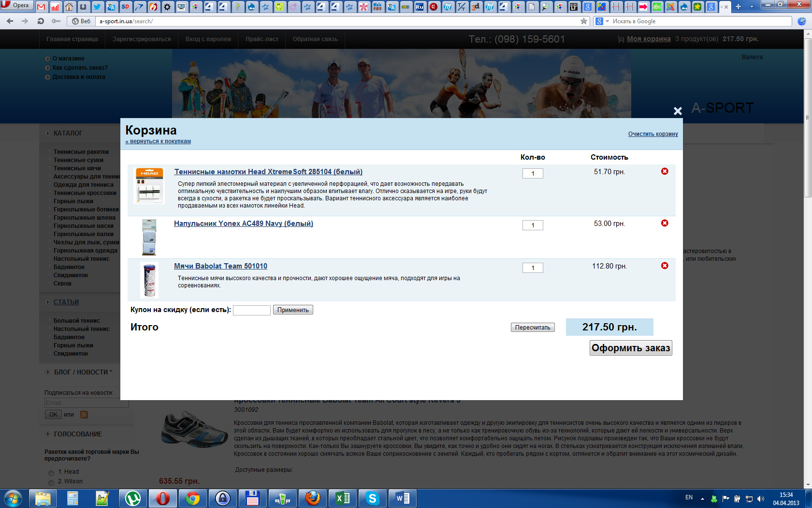Image resolution: width=812 pixels, height=508 pixels.
Task: Click quantity field for Babolat balls
Action: 533,268
